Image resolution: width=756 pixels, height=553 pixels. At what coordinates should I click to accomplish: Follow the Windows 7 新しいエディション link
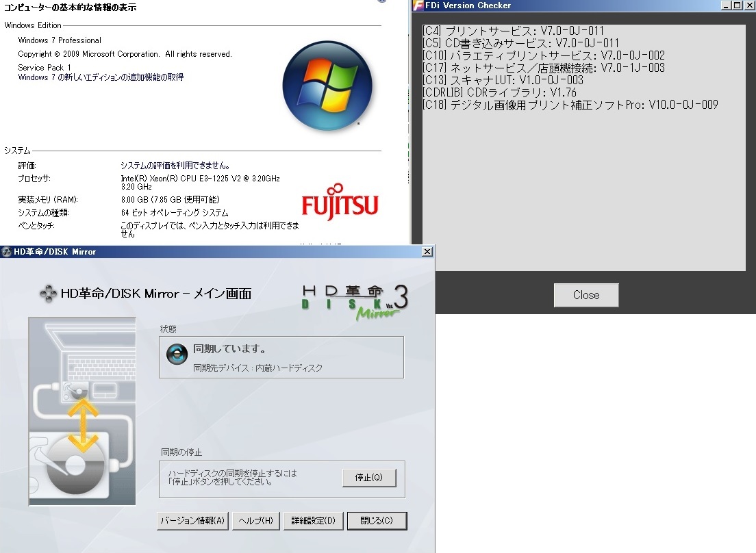[x=101, y=77]
